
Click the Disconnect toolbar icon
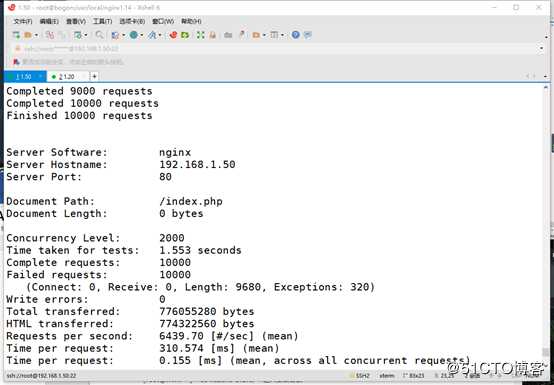pyautogui.click(x=50, y=35)
